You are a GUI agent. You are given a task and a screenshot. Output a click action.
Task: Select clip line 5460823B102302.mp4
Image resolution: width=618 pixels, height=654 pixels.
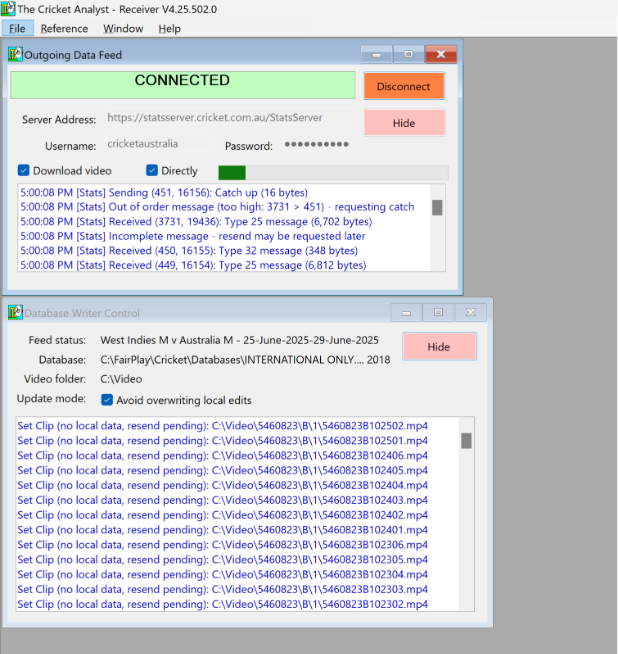point(222,604)
